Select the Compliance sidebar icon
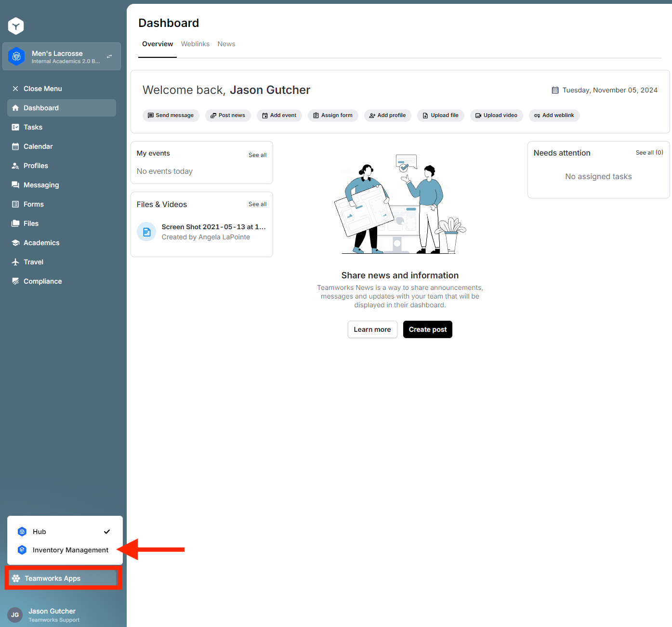 [x=16, y=281]
